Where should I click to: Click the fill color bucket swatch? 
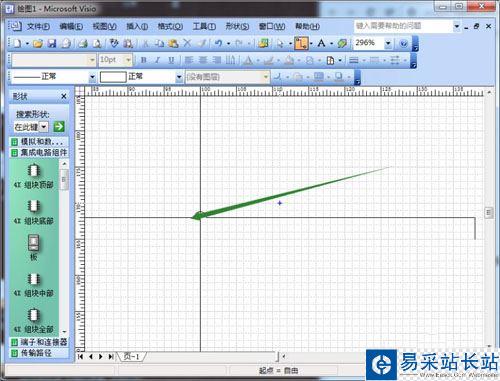289,60
